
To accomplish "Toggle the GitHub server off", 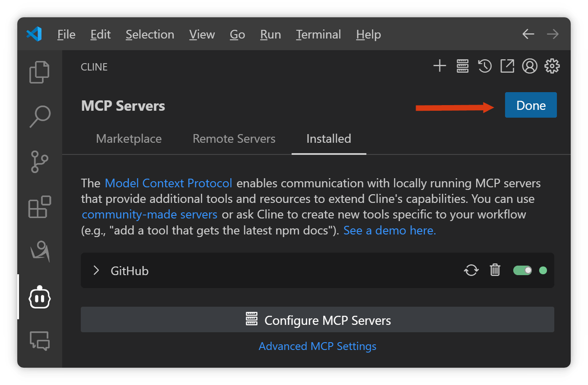I will (523, 270).
